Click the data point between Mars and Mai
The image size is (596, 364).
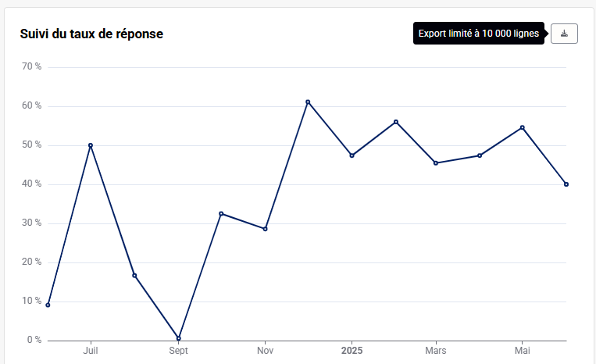(x=480, y=155)
